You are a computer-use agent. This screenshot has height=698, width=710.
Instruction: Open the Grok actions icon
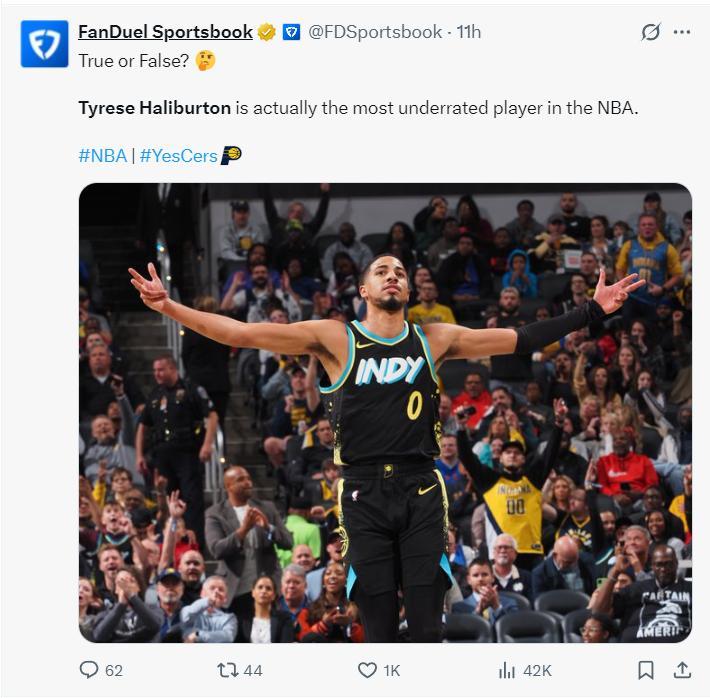tap(651, 32)
